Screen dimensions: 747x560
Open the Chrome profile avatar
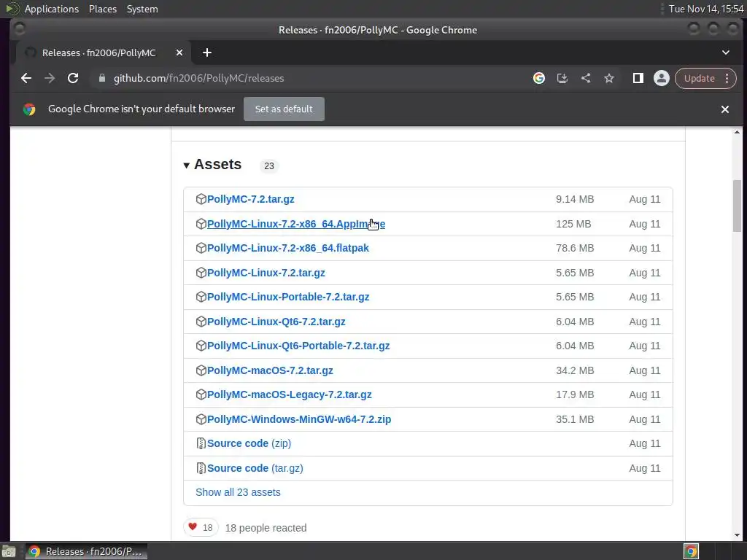pyautogui.click(x=661, y=79)
